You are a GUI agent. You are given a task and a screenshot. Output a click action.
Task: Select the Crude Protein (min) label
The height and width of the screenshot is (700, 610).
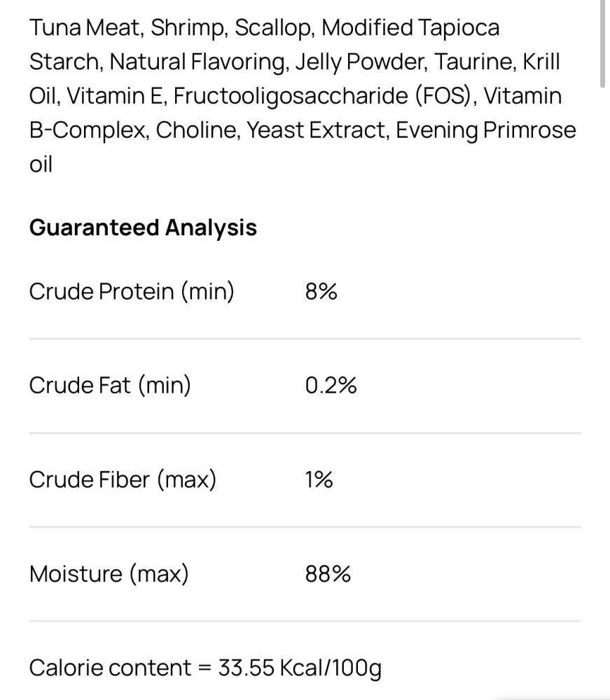[x=132, y=291]
